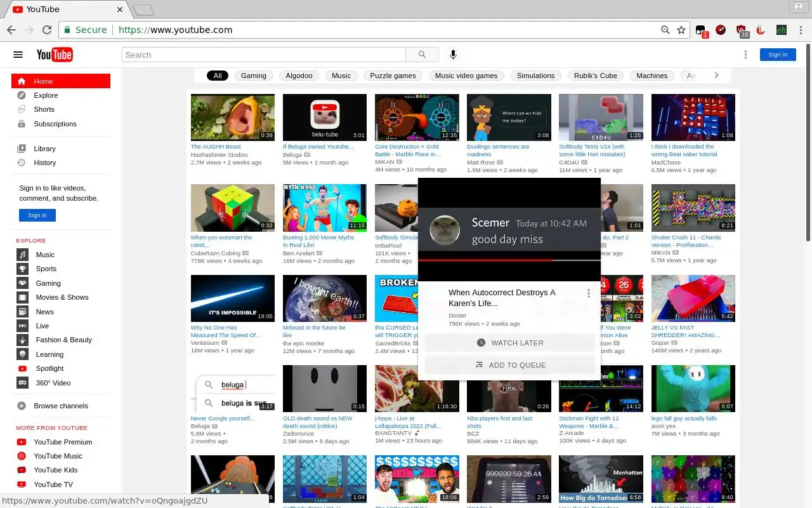Open the Veritasium channel link
The width and height of the screenshot is (812, 508).
click(205, 343)
